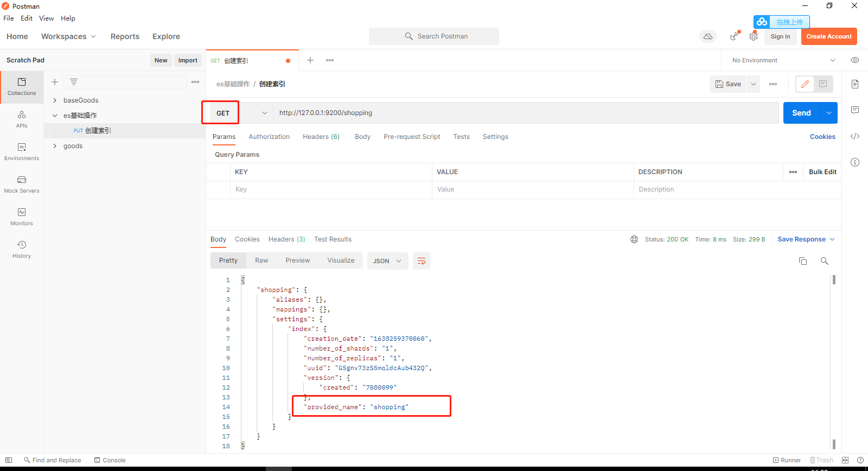Switch to the request Body tab
This screenshot has width=868, height=471.
tap(362, 137)
